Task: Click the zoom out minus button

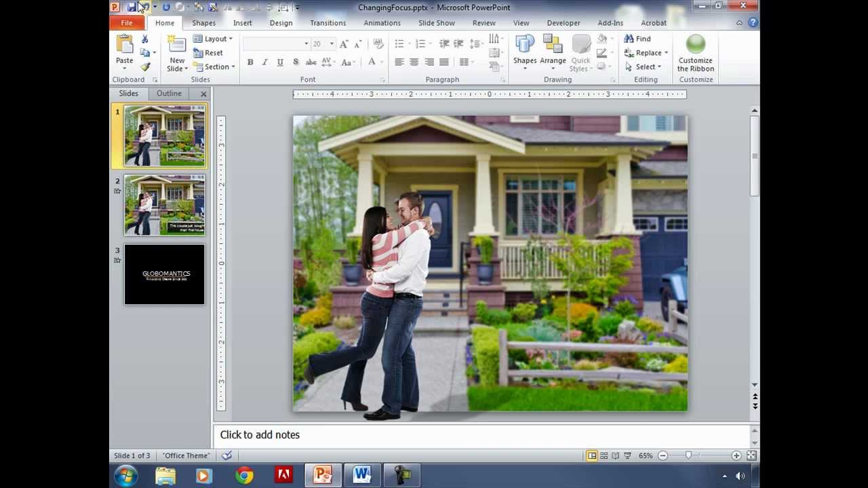Action: (x=663, y=456)
